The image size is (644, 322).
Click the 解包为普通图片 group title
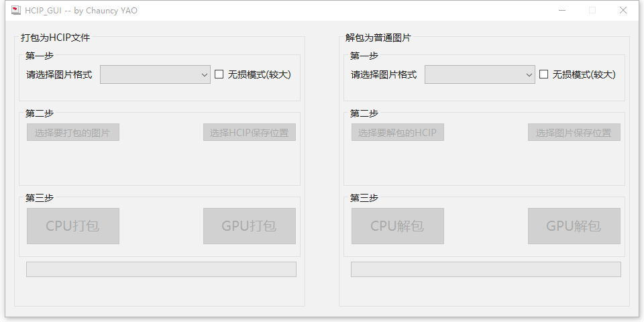click(x=378, y=38)
